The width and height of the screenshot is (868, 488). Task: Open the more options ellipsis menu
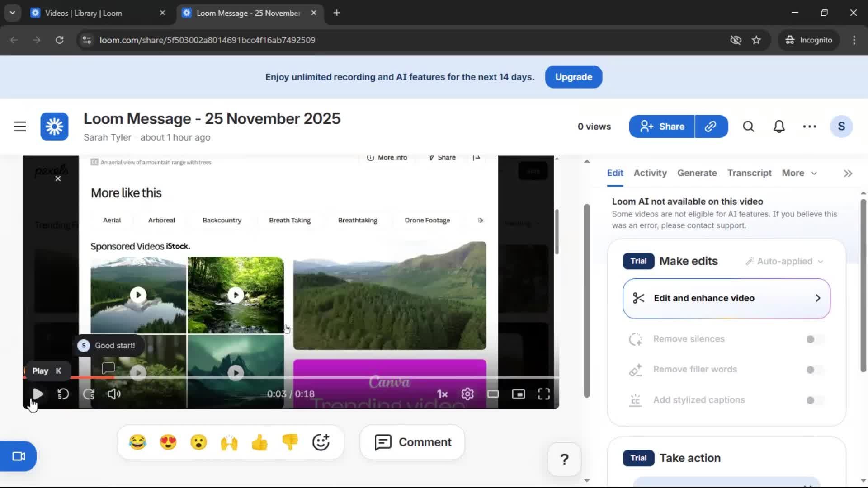click(809, 127)
